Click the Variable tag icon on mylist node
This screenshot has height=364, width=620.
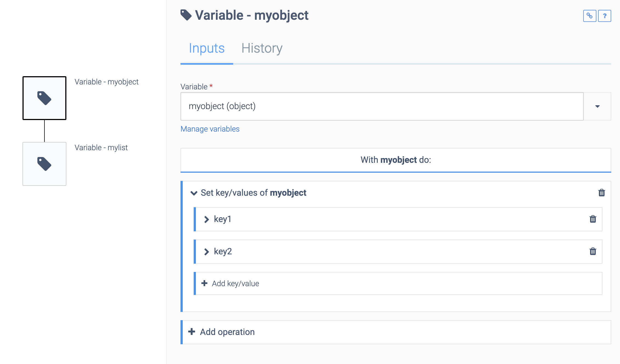[x=44, y=163]
